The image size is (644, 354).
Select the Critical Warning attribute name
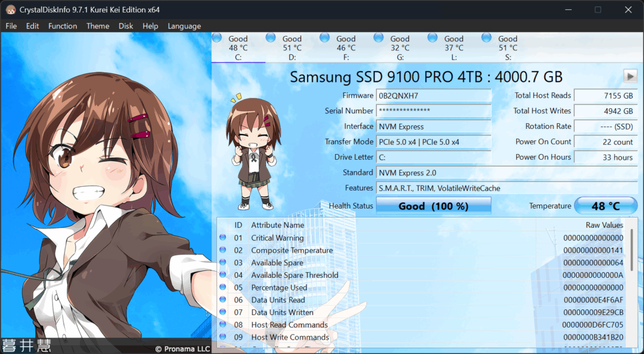click(x=277, y=238)
